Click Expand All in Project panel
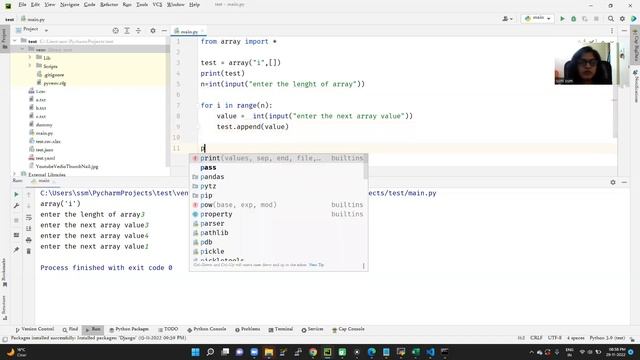The image size is (640, 360). (x=127, y=31)
